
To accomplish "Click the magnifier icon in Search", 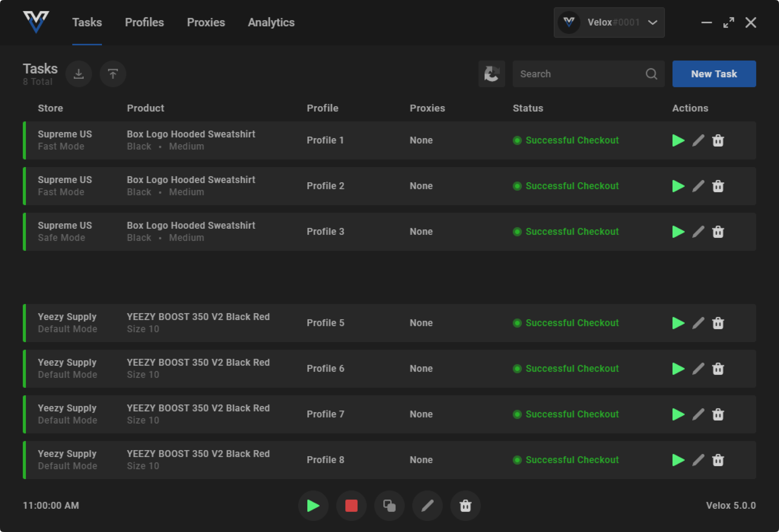I will pos(651,74).
